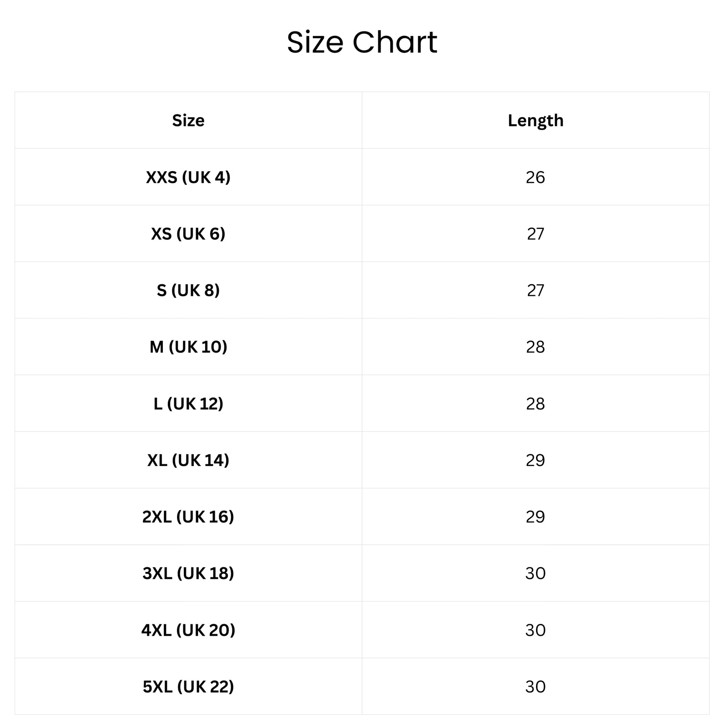The width and height of the screenshot is (728, 728).
Task: Select the L (UK 12) size cell
Action: (x=188, y=404)
